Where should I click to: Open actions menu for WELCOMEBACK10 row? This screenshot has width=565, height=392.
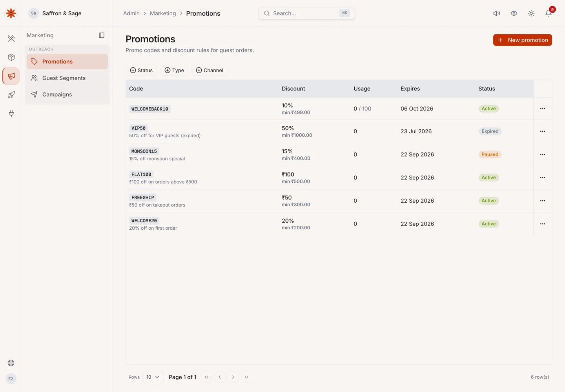(x=543, y=109)
